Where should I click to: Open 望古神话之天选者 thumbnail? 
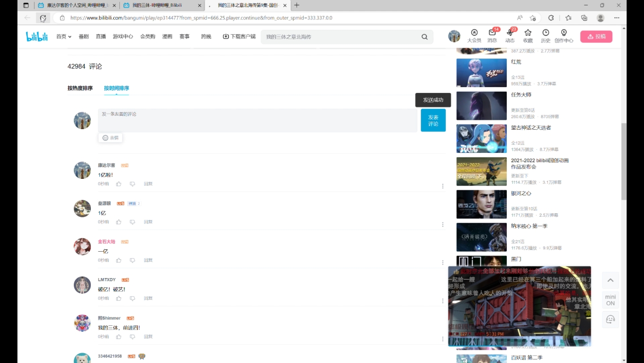(481, 139)
